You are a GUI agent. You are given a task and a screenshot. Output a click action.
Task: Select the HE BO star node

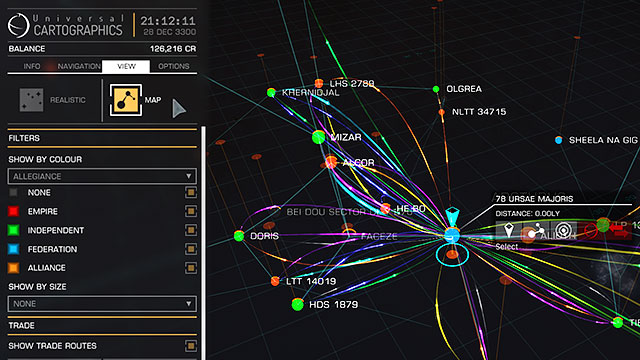[385, 209]
